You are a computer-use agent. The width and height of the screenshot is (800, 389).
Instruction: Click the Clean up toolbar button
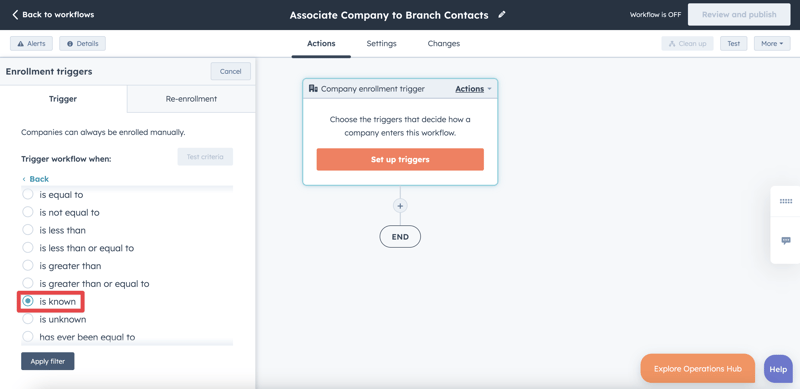[x=687, y=43]
